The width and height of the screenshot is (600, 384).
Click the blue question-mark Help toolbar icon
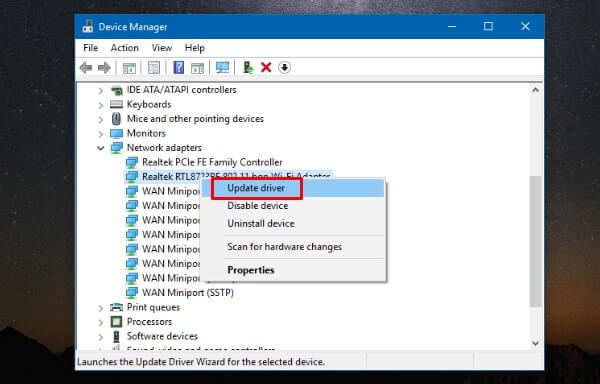(178, 68)
